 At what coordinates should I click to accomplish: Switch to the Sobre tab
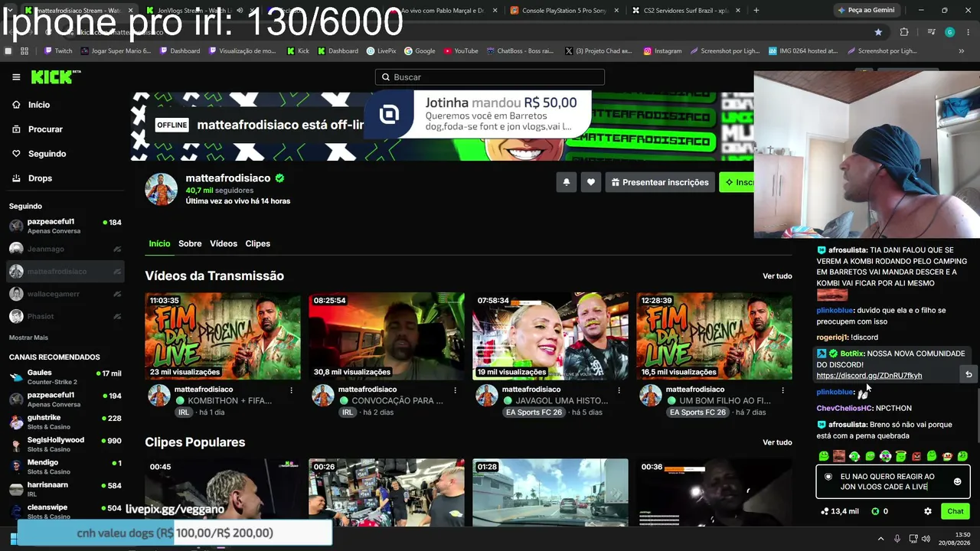pos(190,243)
